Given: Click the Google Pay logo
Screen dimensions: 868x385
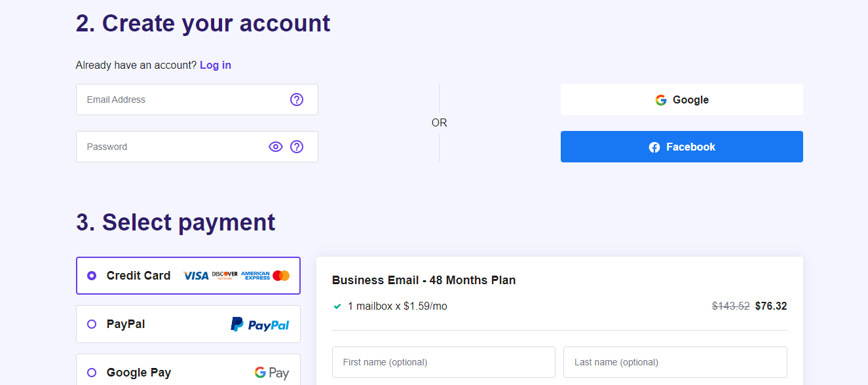Looking at the screenshot, I should pos(272,372).
